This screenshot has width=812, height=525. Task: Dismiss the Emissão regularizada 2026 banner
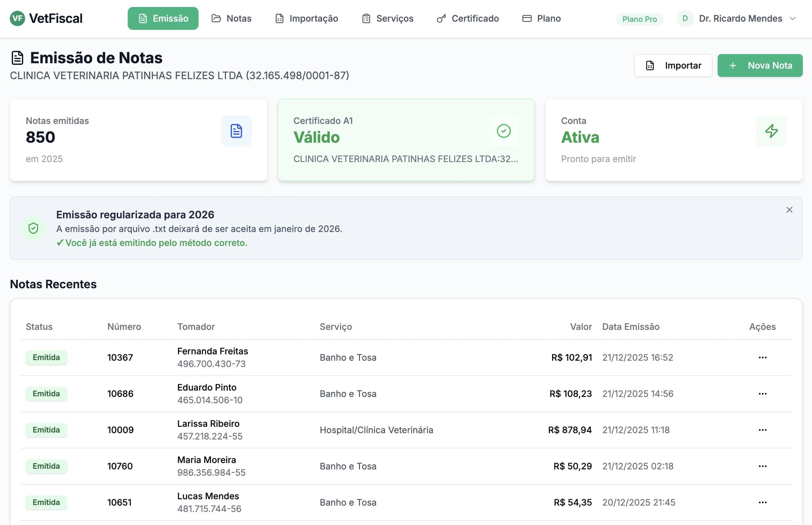click(789, 210)
